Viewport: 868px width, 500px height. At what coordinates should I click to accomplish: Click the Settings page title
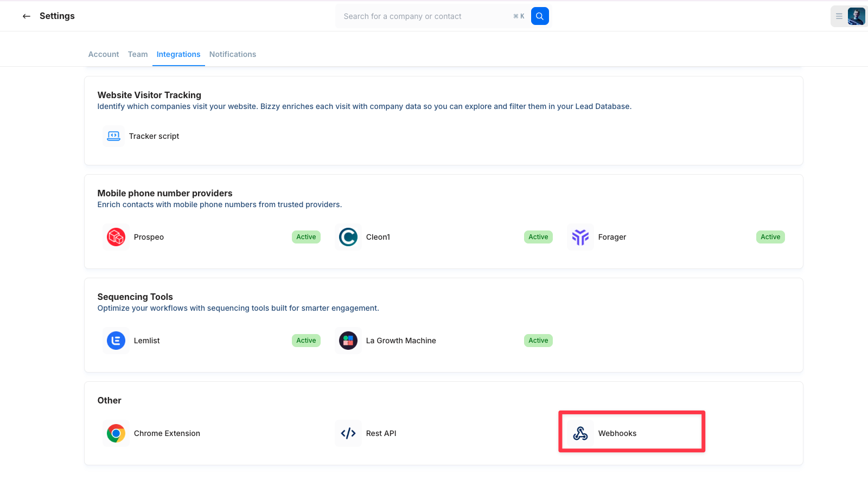(x=57, y=16)
